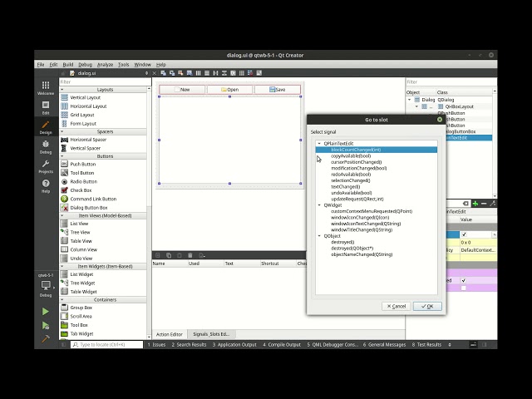Start debugging with the play-bug icon

pyautogui.click(x=46, y=326)
